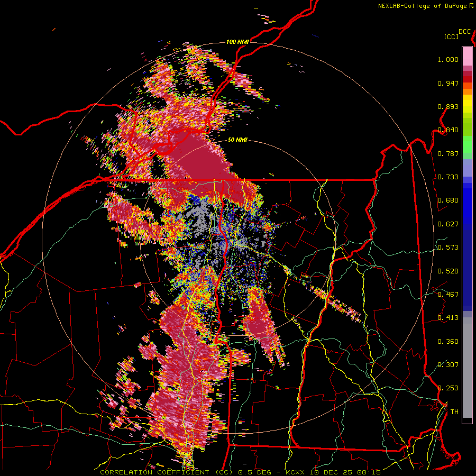Select the 0.520 legend value
The width and height of the screenshot is (476, 476).
coord(448,271)
